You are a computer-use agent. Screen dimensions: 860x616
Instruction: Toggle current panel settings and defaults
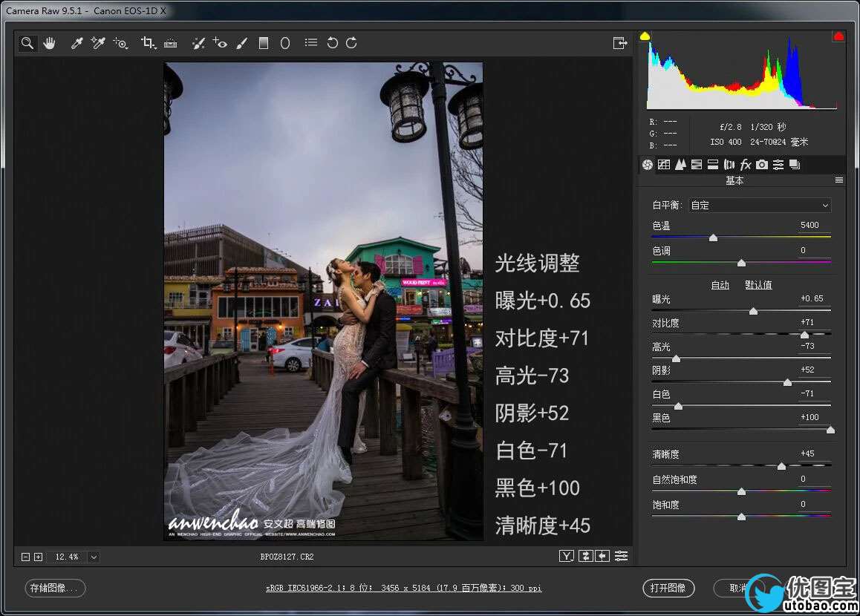tap(621, 557)
